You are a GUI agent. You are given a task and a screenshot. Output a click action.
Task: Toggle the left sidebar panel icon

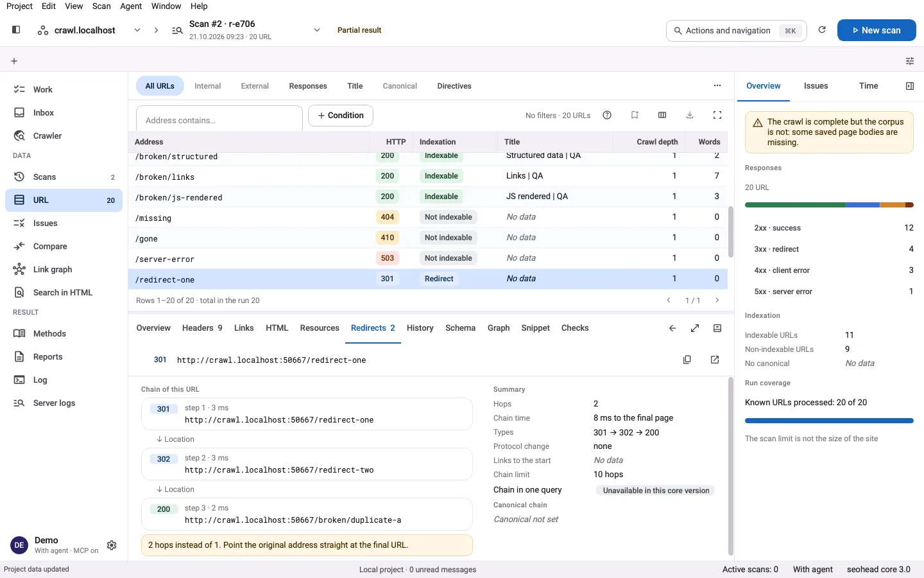(x=16, y=30)
